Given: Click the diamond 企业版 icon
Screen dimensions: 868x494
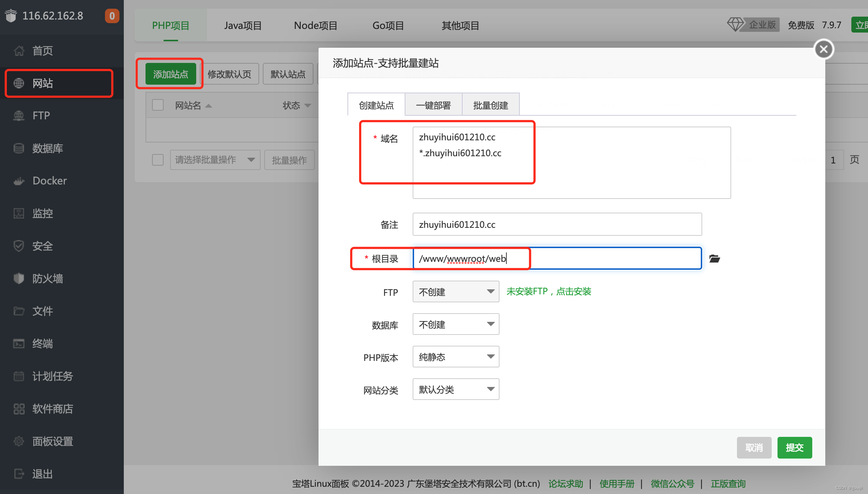Looking at the screenshot, I should click(735, 25).
